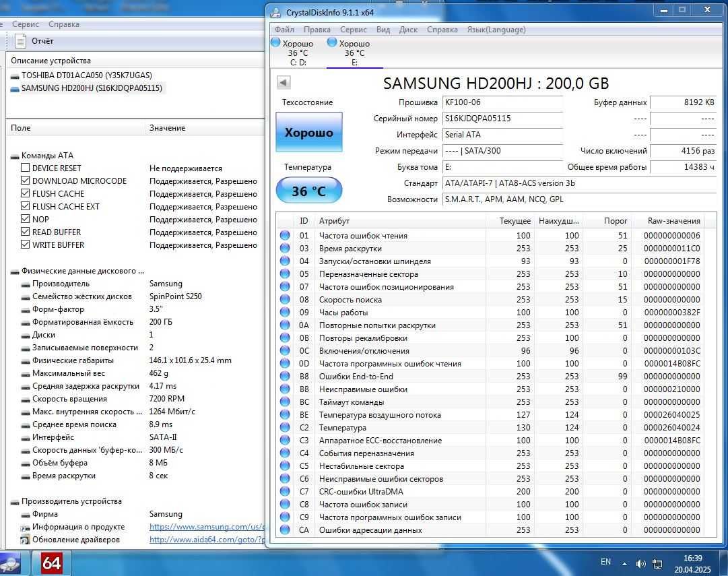Toggle the FLUSH CACHE checkbox
Viewport: 728px width, 576px height.
click(25, 193)
